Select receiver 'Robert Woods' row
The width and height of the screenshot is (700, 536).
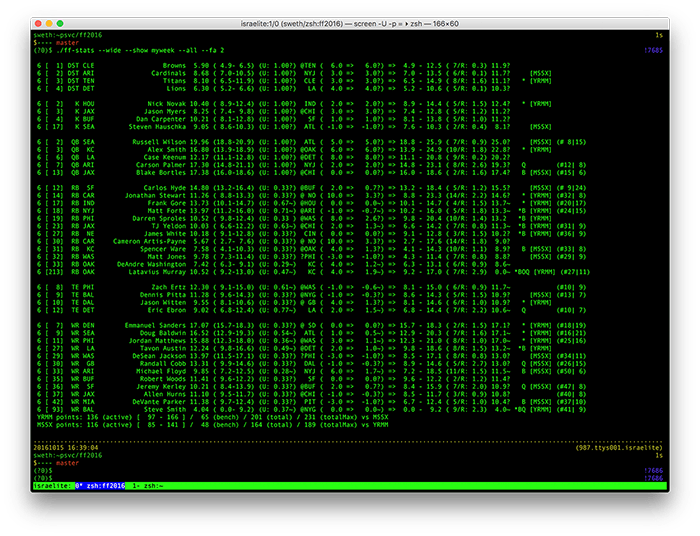point(273,378)
